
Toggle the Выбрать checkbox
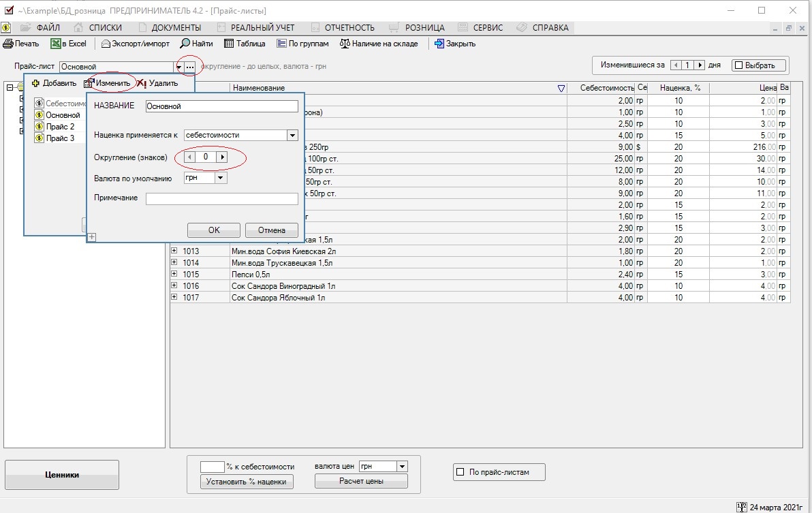click(x=738, y=65)
